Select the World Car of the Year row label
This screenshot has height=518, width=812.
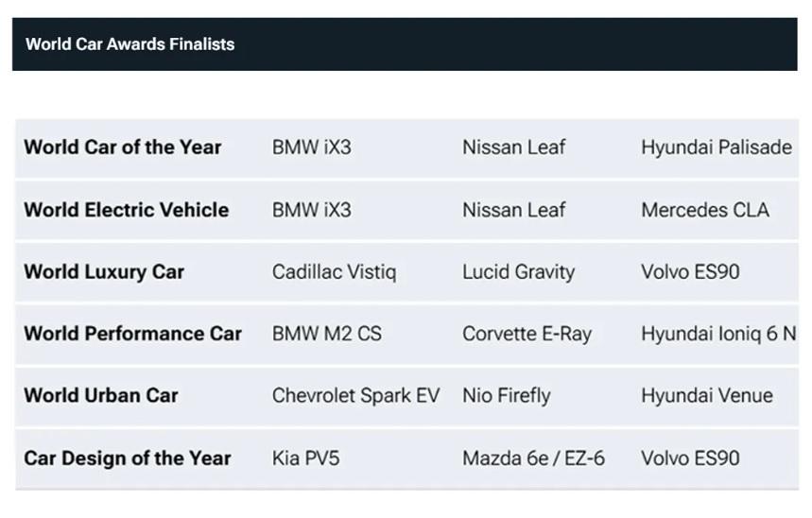(x=123, y=147)
